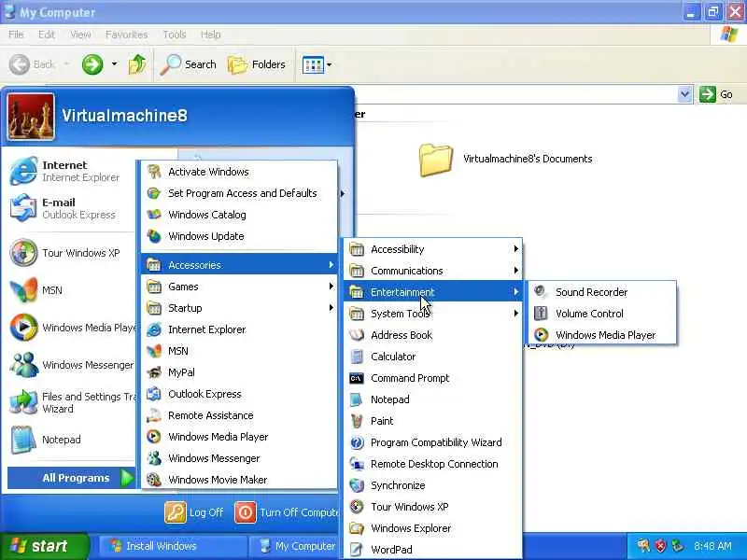Click the red security shield tray icon
This screenshot has height=560, width=747.
[x=661, y=546]
